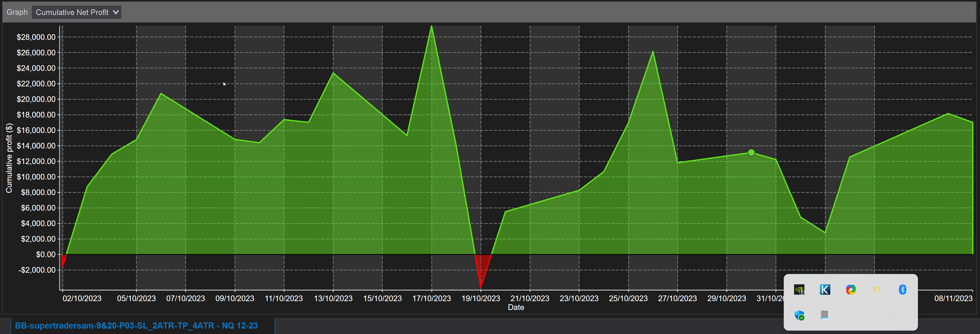Viewport: 980px width, 334px height.
Task: Click the "02/10/2023" date label
Action: coord(82,299)
